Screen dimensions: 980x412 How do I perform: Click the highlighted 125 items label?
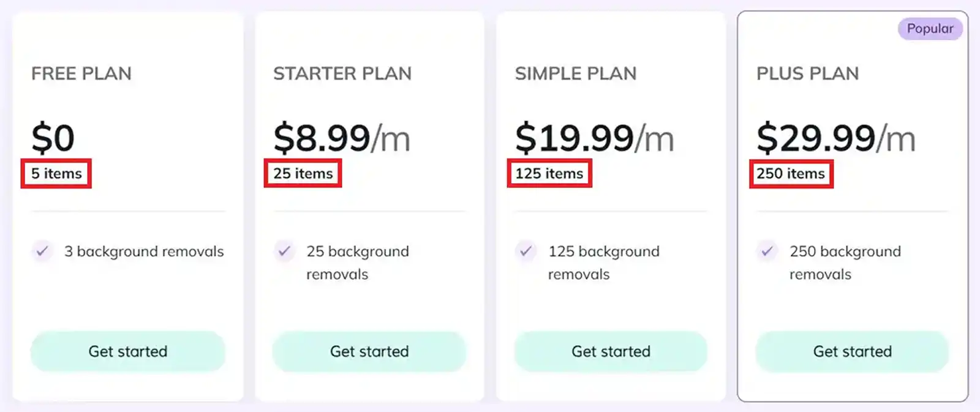549,174
